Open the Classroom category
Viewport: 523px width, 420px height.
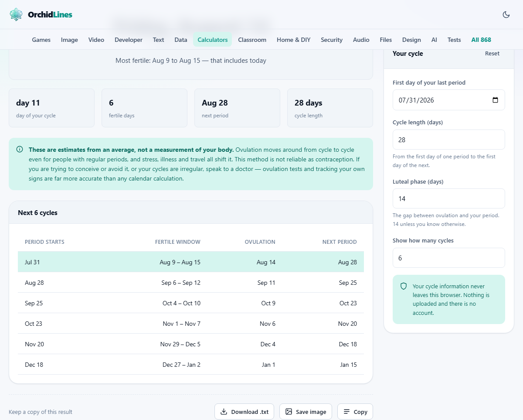coord(252,40)
